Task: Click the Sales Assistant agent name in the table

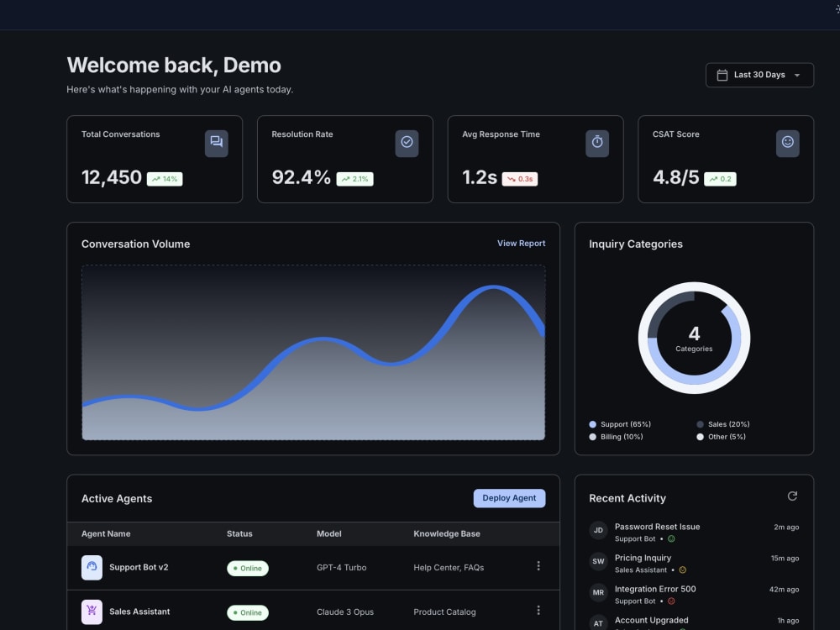Action: click(139, 612)
